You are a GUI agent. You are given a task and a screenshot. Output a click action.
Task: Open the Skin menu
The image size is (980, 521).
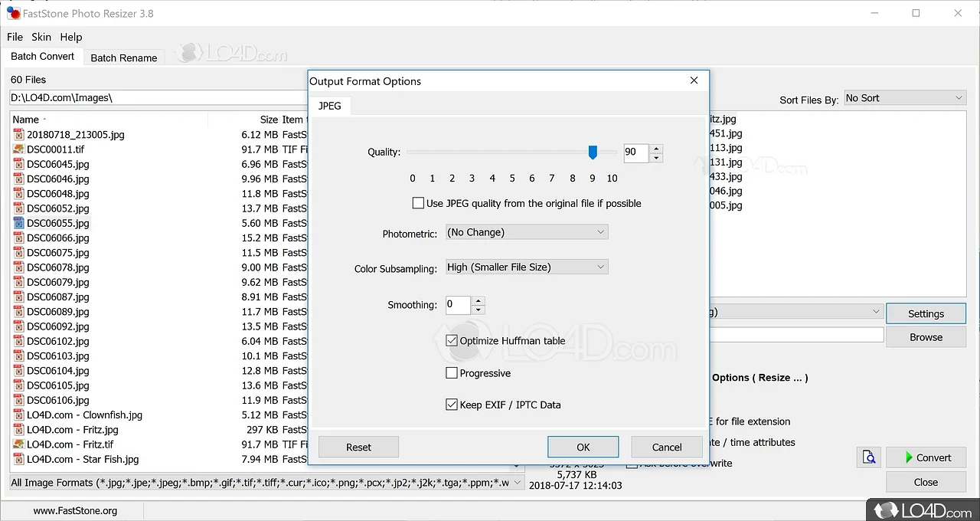(41, 37)
